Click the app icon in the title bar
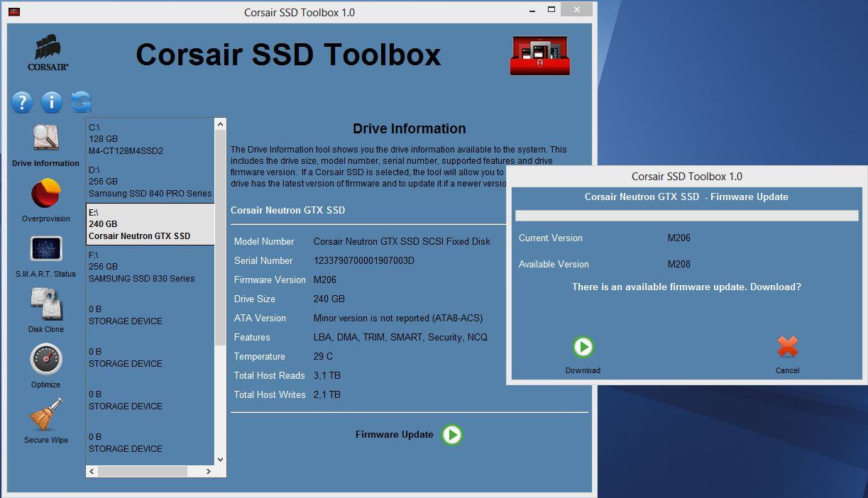 coord(13,11)
